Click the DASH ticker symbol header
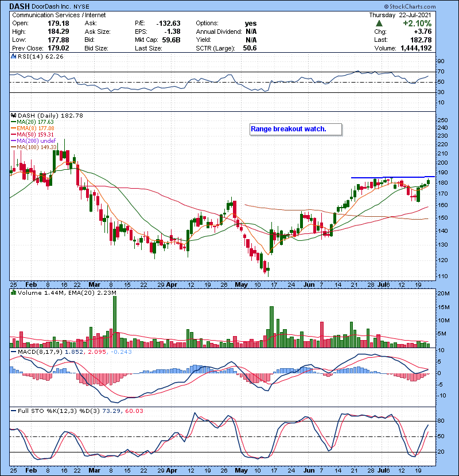Viewport: 459px width, 476px height. click(x=20, y=6)
